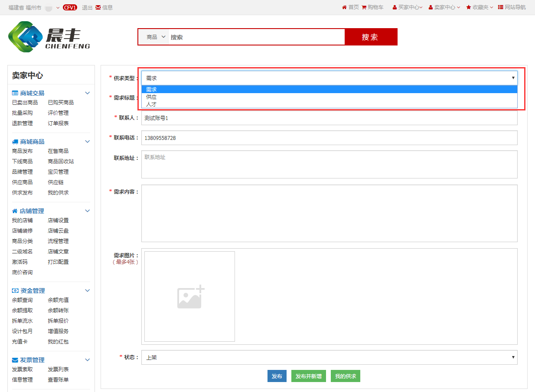Click the red 搜索 button
The height and width of the screenshot is (392, 535).
click(x=370, y=37)
